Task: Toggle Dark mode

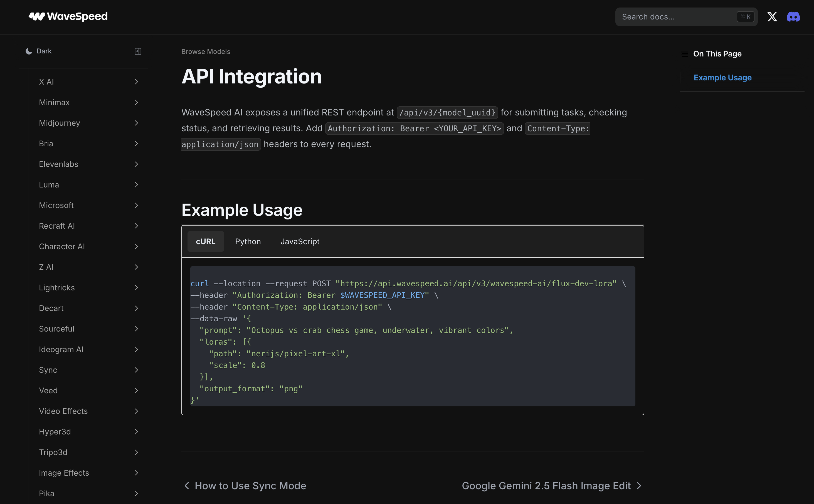Action: [x=44, y=51]
